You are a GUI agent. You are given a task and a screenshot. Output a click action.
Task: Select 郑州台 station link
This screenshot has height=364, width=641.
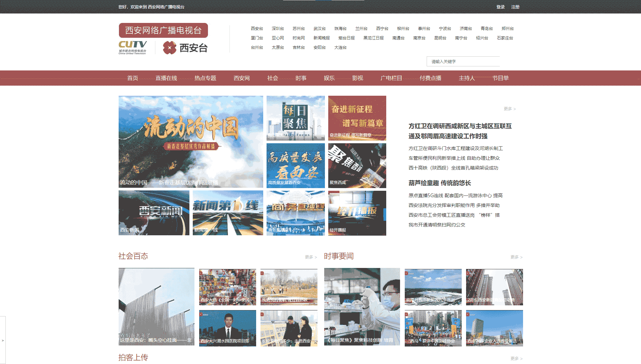click(x=508, y=29)
